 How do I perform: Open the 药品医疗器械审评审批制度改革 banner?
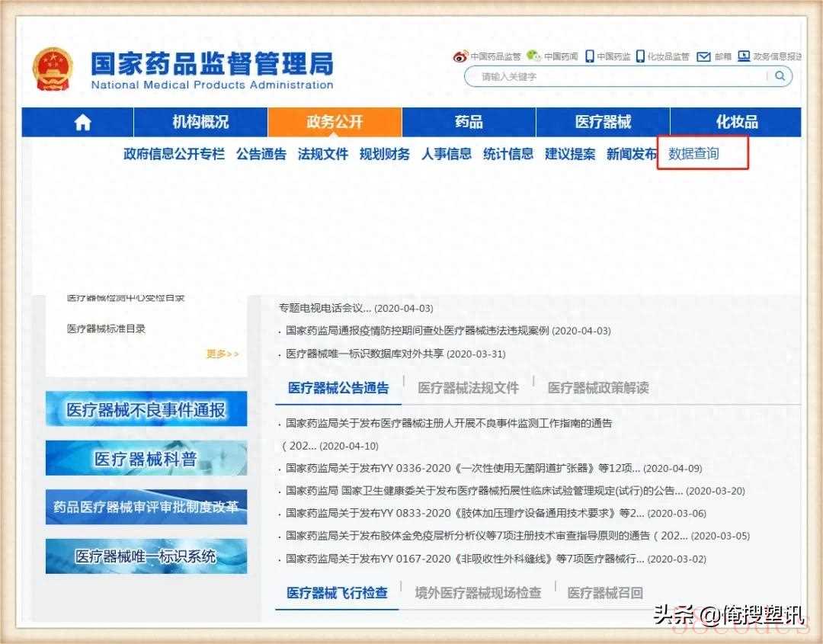point(146,507)
